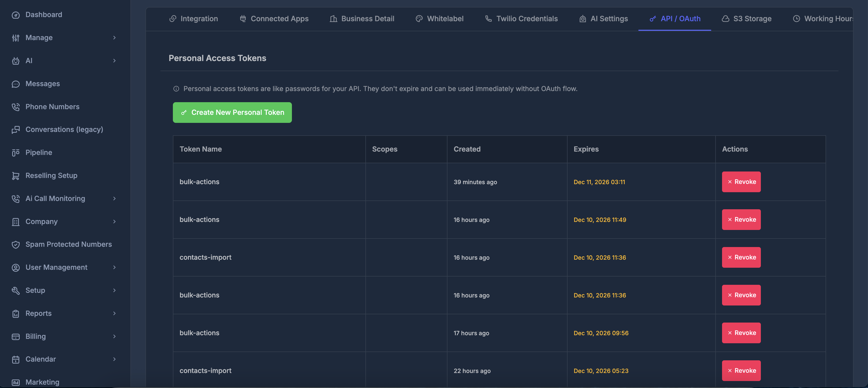Click the Spam Protected Numbers shield icon

click(x=16, y=244)
